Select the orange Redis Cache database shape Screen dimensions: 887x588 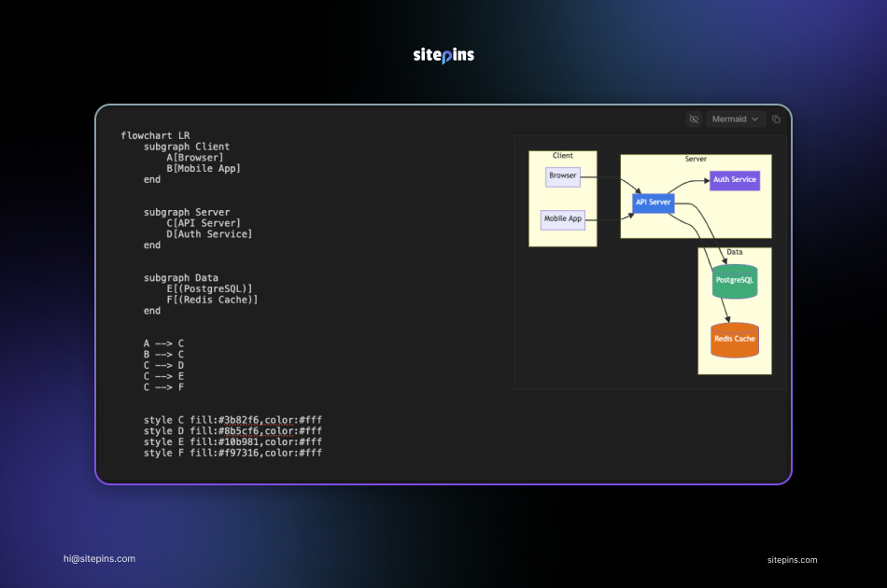point(735,339)
